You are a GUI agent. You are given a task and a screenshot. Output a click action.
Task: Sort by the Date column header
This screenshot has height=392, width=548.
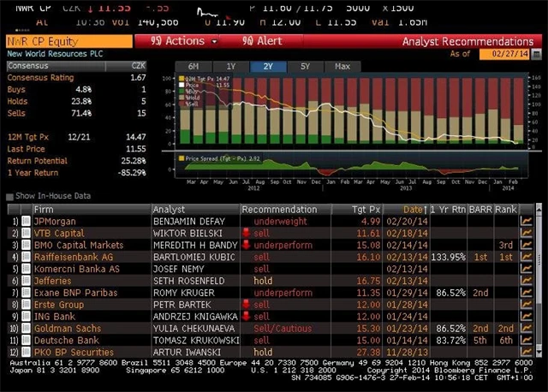point(413,209)
